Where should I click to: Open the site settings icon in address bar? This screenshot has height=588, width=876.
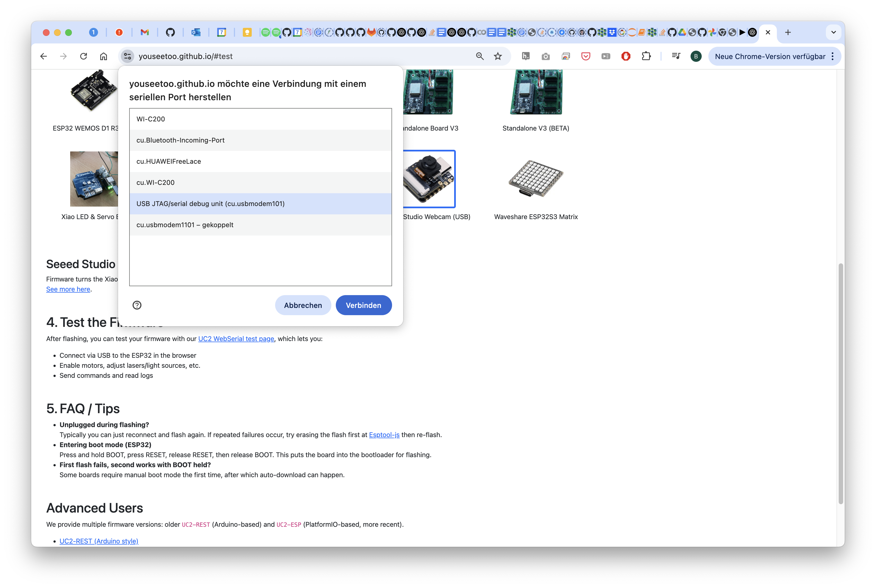(128, 56)
